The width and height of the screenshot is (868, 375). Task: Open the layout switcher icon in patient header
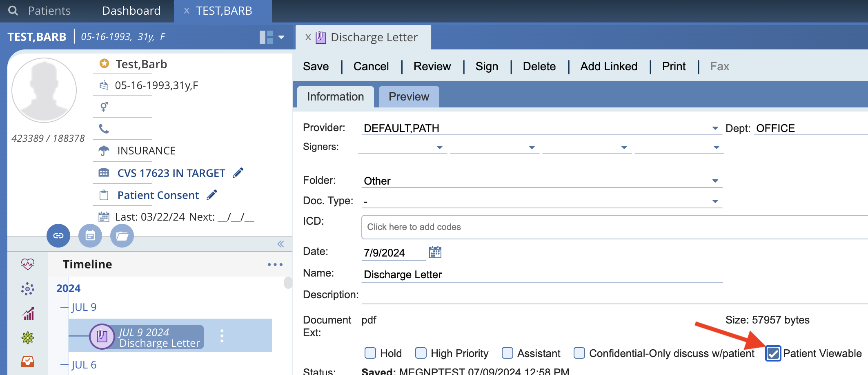point(266,37)
